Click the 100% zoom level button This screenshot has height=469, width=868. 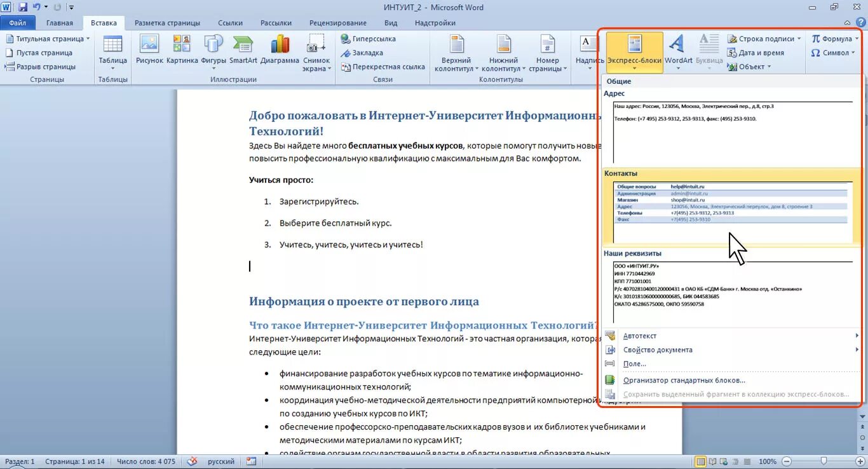[x=768, y=461]
